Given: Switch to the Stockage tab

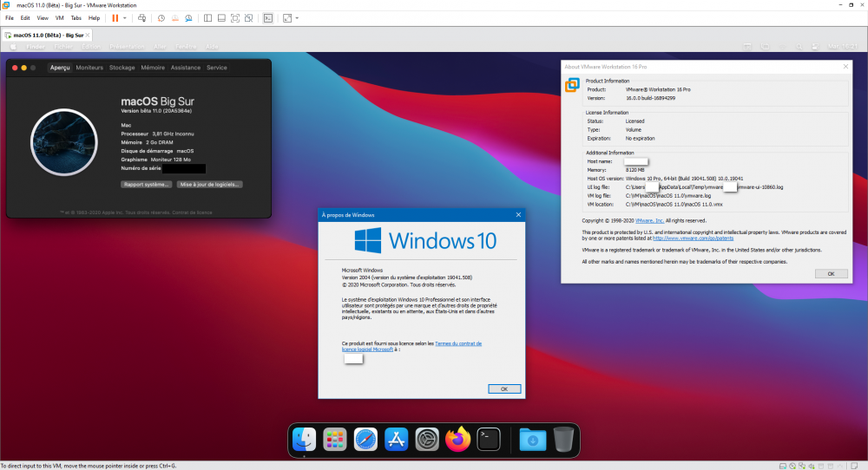Looking at the screenshot, I should [x=122, y=68].
